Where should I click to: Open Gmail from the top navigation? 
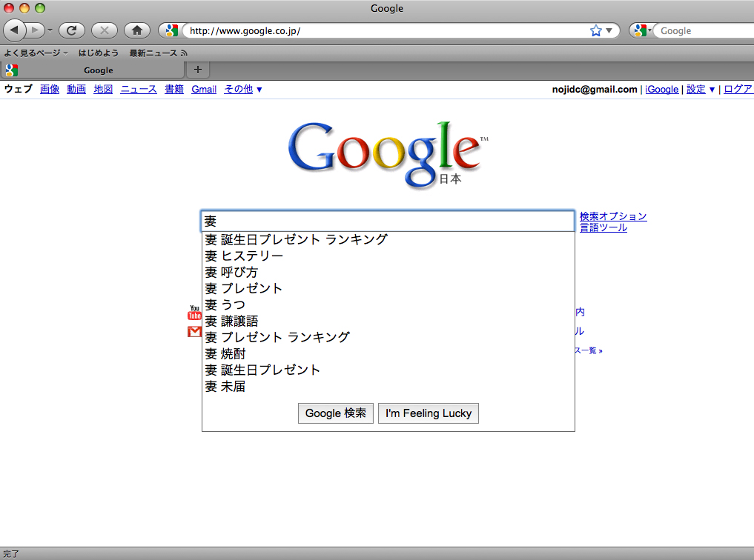click(x=204, y=90)
